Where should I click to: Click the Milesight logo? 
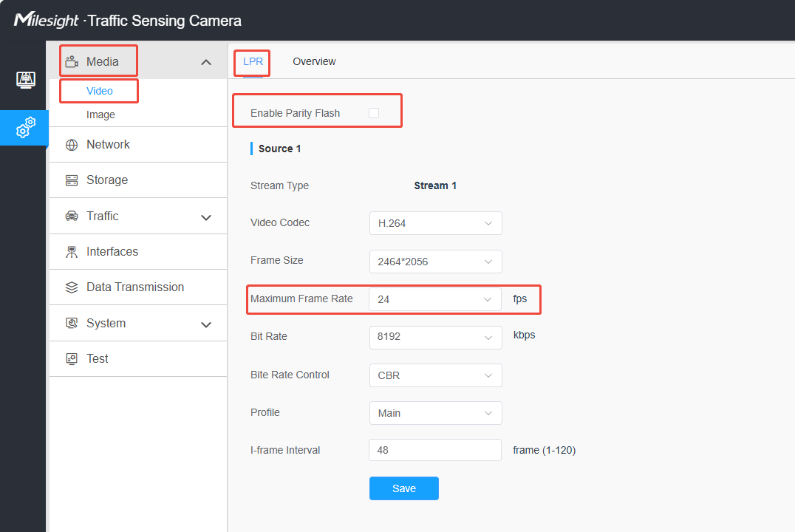(46, 20)
